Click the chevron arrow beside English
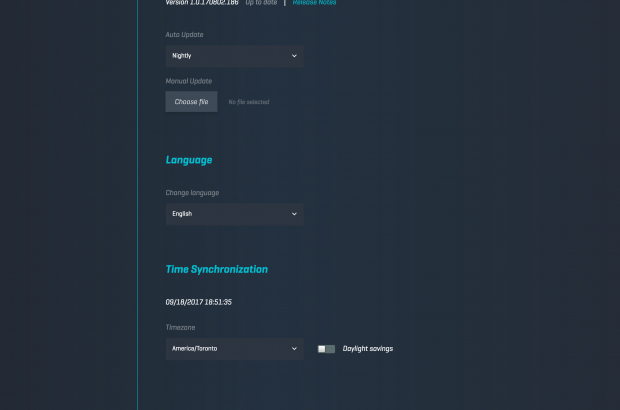 pos(294,214)
